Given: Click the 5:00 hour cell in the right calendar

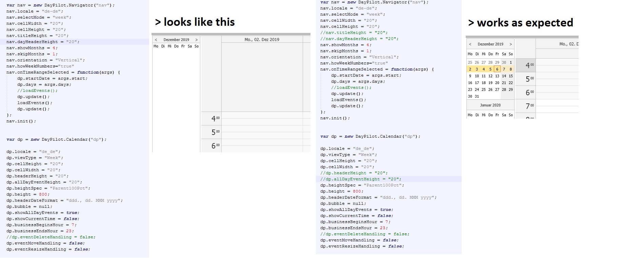Looking at the screenshot, I should click(526, 79).
